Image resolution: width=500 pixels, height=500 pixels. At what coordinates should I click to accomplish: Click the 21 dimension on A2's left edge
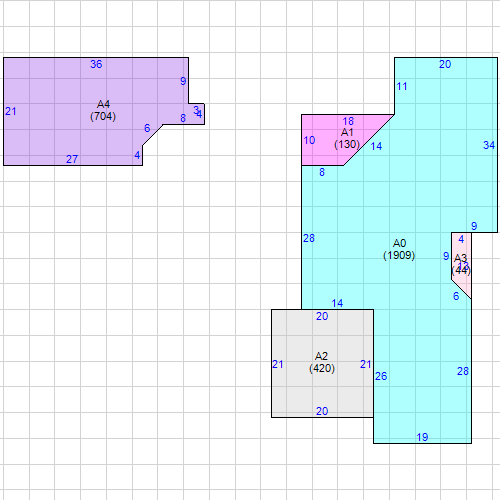point(278,364)
